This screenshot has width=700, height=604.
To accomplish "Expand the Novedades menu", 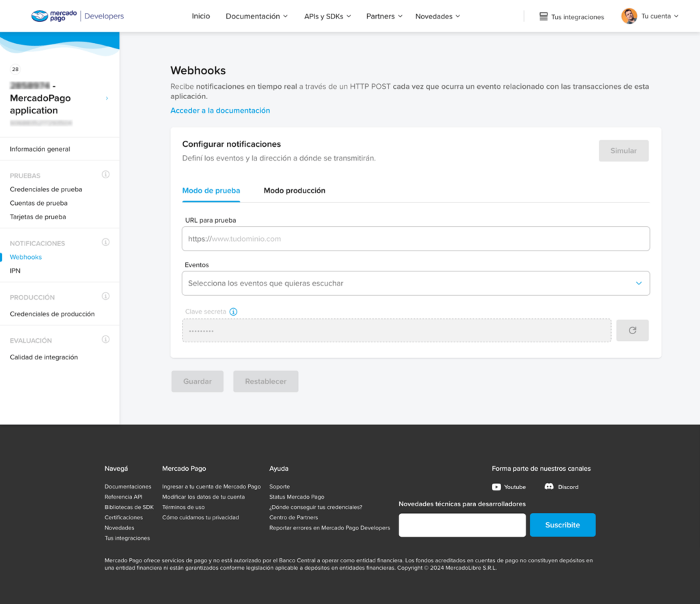I will (437, 16).
